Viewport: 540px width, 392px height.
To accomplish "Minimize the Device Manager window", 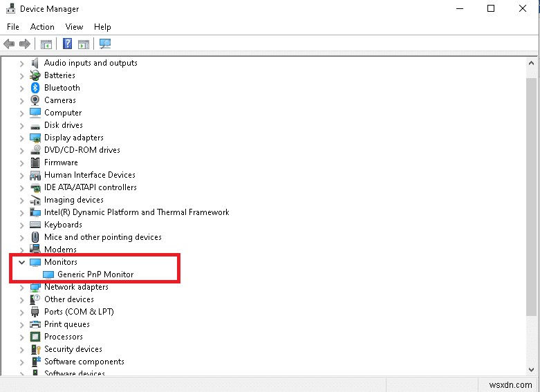I will 460,8.
